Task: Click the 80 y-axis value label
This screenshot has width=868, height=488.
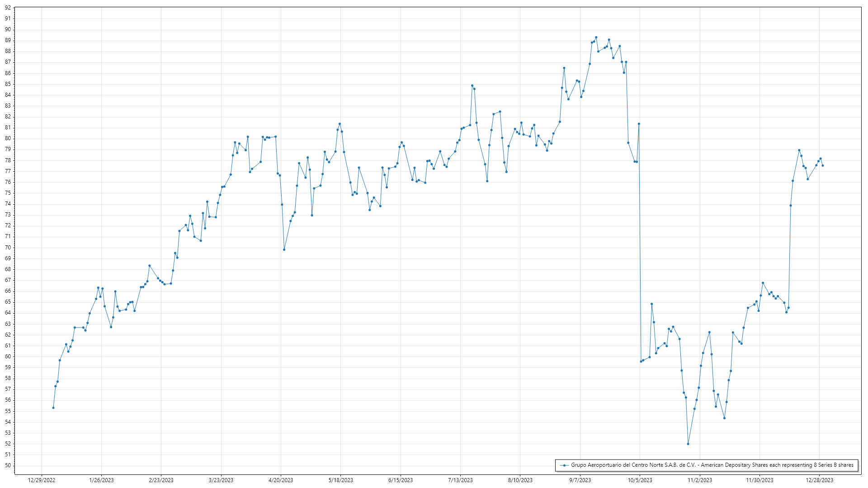Action: click(8, 138)
